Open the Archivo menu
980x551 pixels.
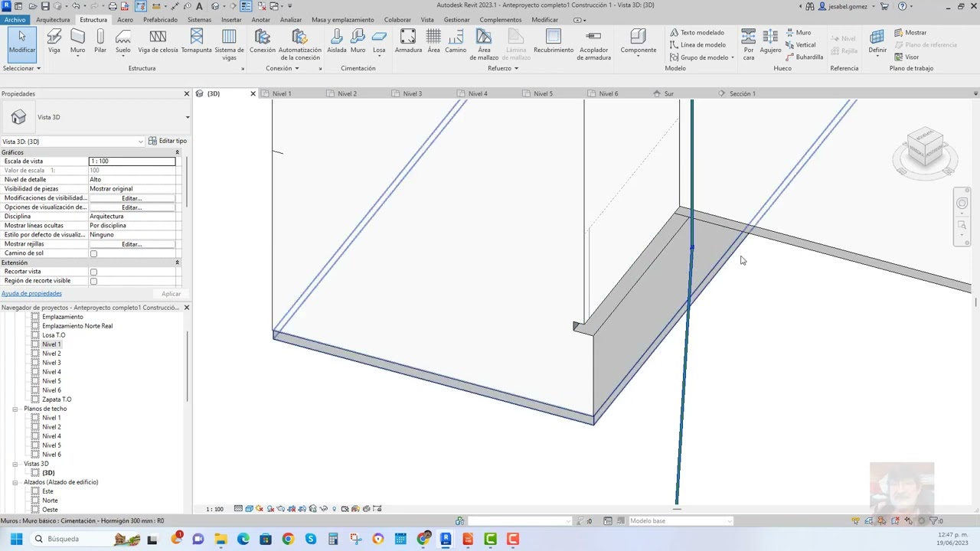[x=15, y=20]
